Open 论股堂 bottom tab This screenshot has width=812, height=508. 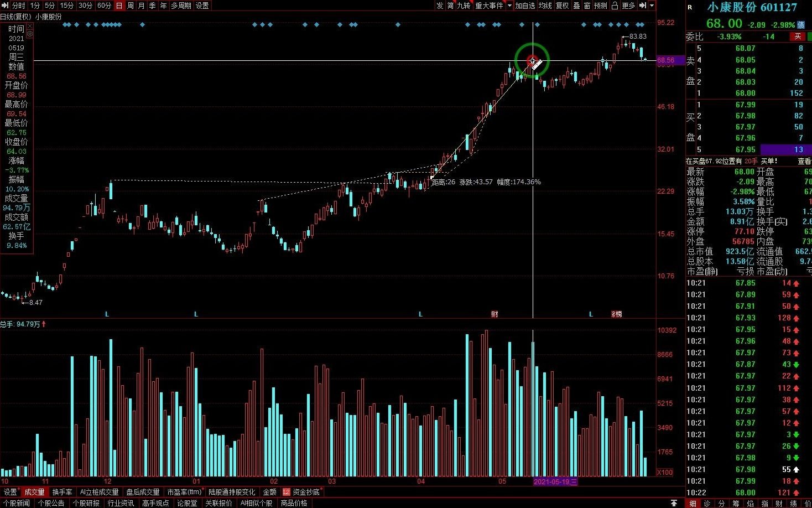tap(187, 503)
